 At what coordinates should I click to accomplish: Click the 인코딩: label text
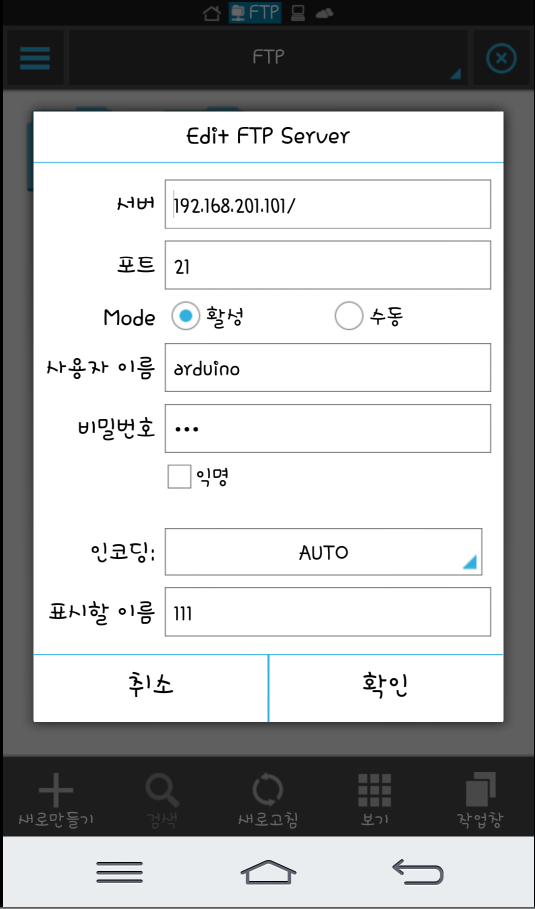click(x=124, y=552)
